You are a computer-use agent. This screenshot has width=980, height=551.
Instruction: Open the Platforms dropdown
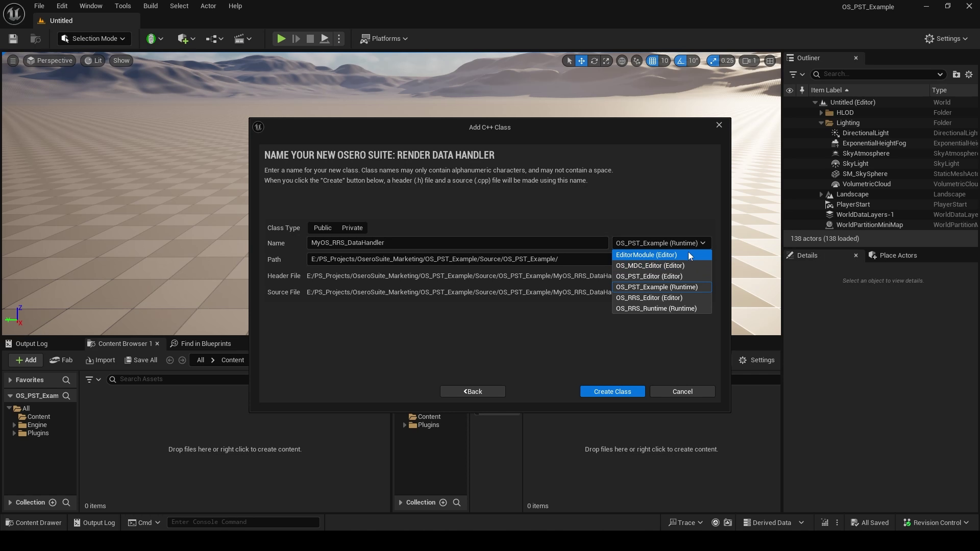pyautogui.click(x=384, y=39)
